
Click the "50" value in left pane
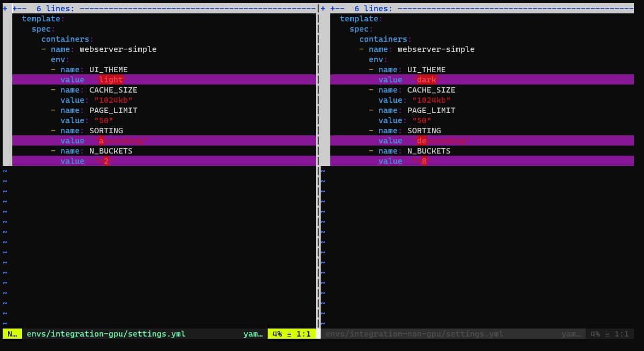(x=104, y=120)
